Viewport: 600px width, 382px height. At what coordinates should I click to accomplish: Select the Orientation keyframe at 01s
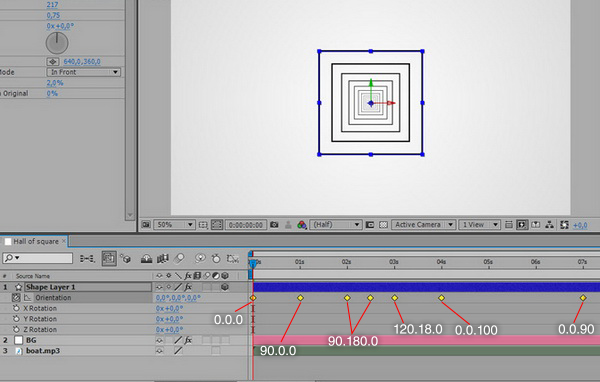pos(300,298)
